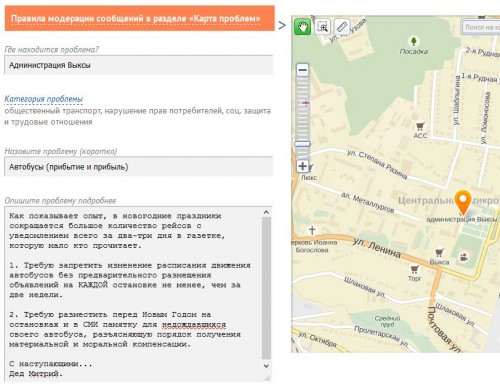Viewport: 500px width, 389px height.
Task: Click the ул. Степана Разина label
Action: tap(377, 165)
